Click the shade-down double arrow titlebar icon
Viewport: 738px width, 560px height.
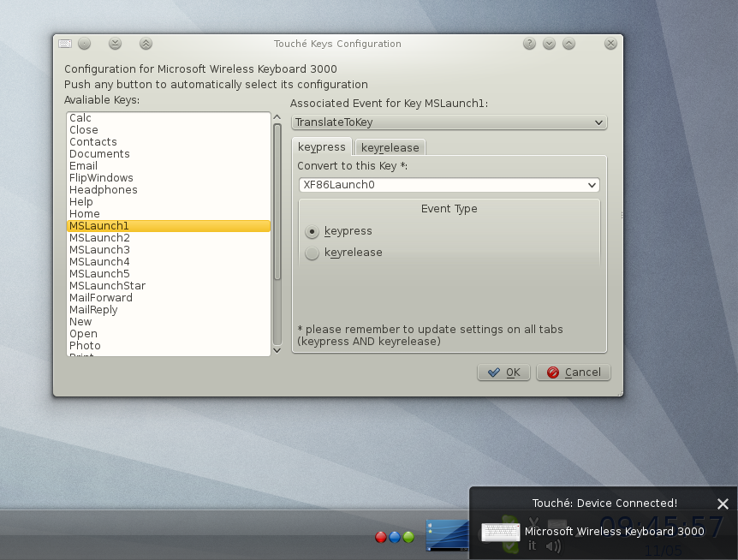(115, 44)
